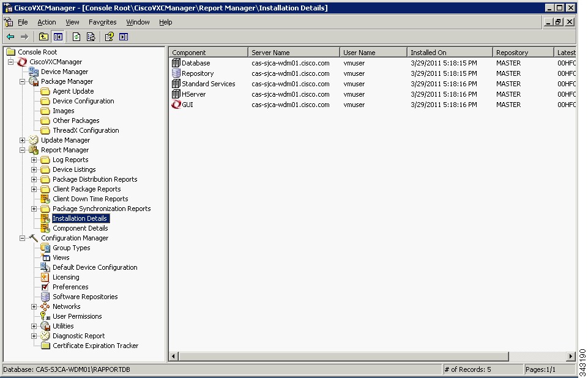
Task: Select the Installation Details tree item
Action: [80, 218]
